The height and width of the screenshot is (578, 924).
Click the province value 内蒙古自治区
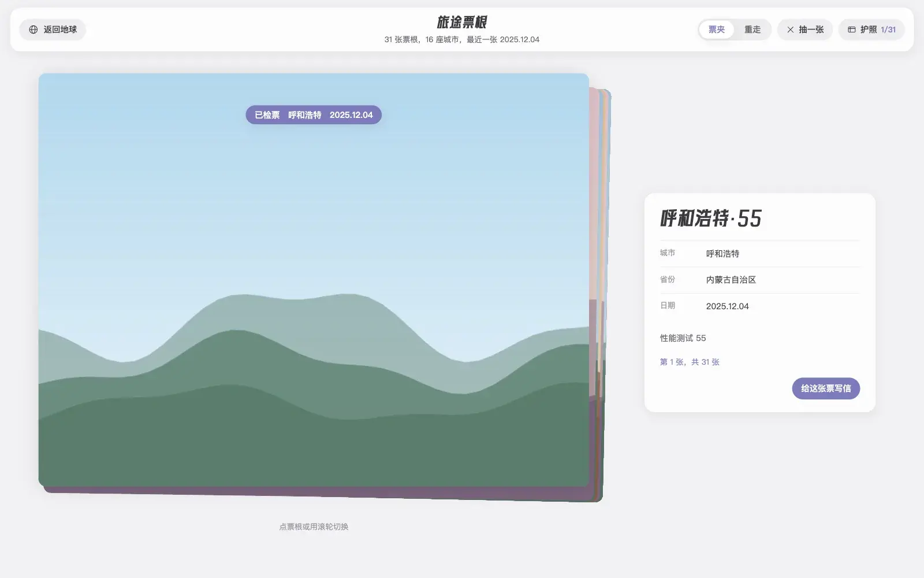(731, 280)
